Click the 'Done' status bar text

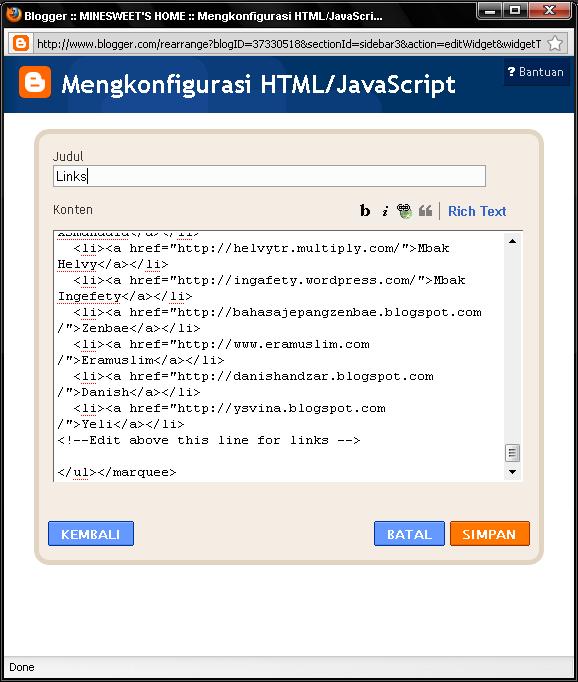pos(22,667)
